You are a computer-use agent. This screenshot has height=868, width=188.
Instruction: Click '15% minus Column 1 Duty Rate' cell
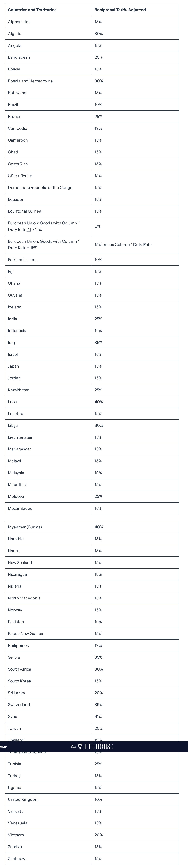[x=123, y=245]
